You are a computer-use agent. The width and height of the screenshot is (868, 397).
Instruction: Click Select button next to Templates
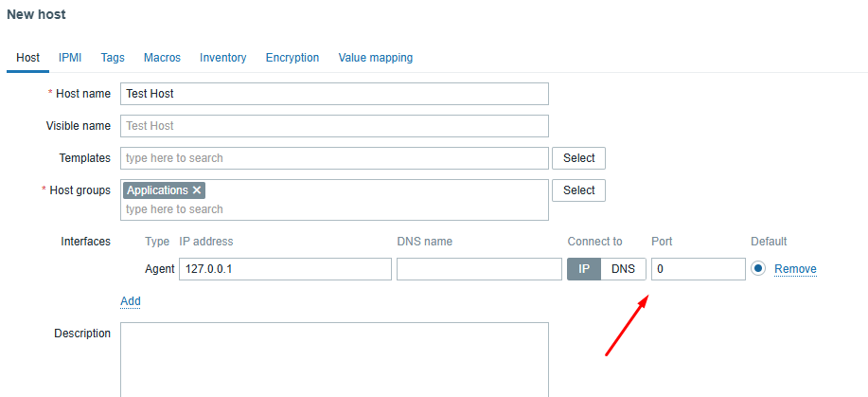click(579, 158)
